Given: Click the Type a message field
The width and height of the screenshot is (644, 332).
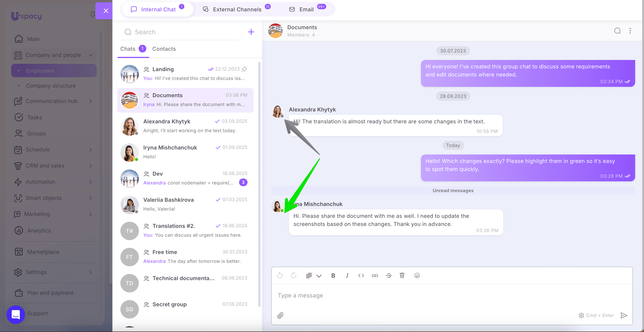Looking at the screenshot, I should (x=425, y=295).
